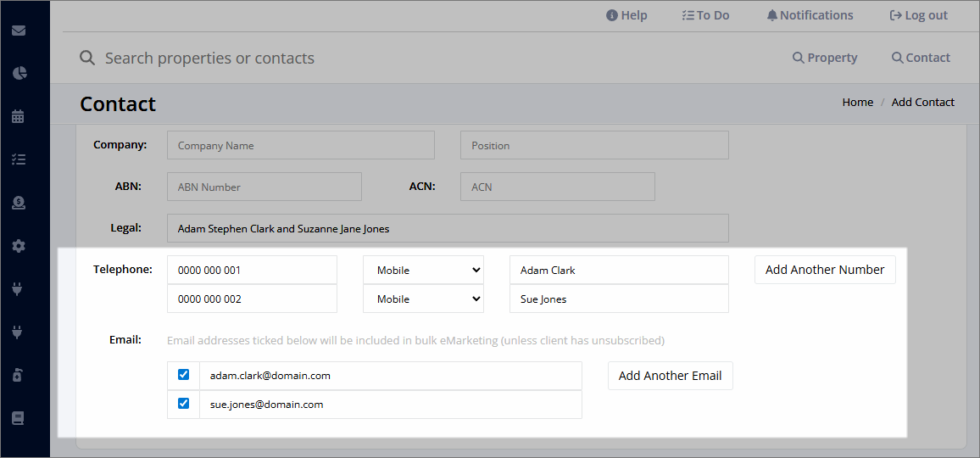Viewport: 980px width, 458px height.
Task: Open the Mobile dropdown for 0000 000 002
Action: (423, 299)
